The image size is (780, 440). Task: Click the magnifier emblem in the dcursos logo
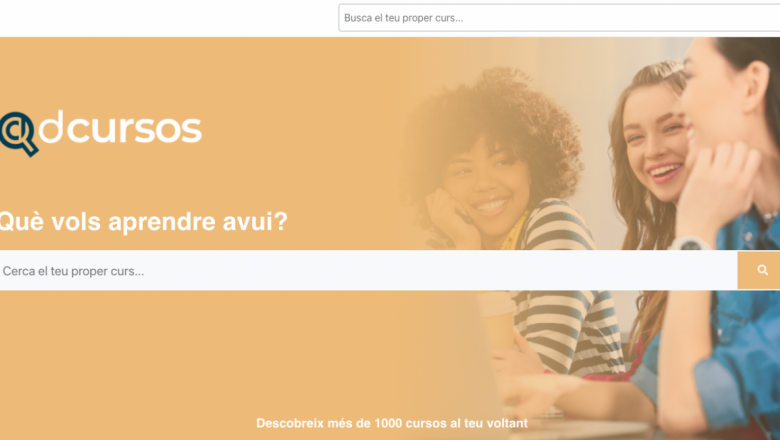tap(19, 134)
